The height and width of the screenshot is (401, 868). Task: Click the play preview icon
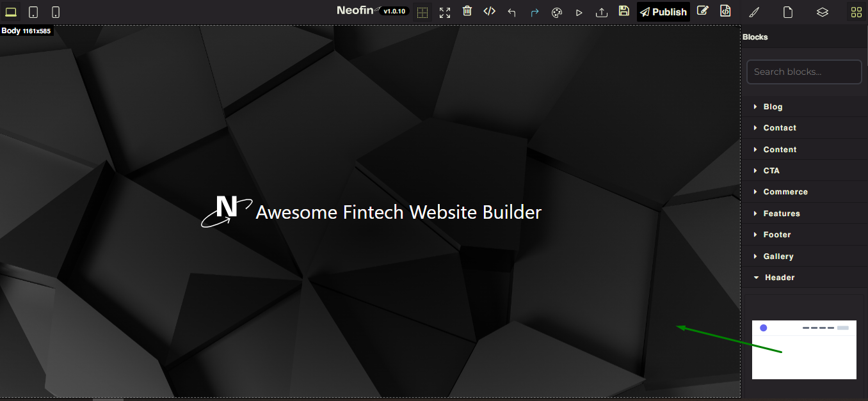(x=579, y=12)
